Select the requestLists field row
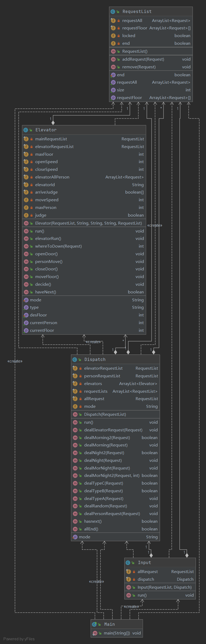This screenshot has height=644, width=206. click(x=115, y=391)
